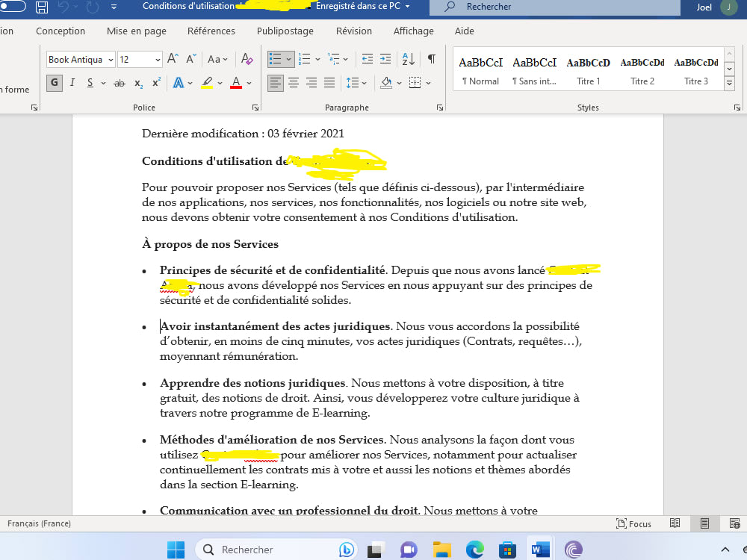This screenshot has height=560, width=747.
Task: Apply superscript formatting
Action: pos(156,83)
